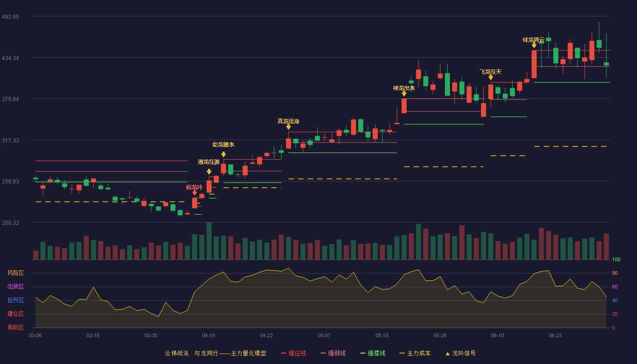Click the 假龙吟 signal arrow marker
The width and height of the screenshot is (637, 364).
pyautogui.click(x=195, y=193)
